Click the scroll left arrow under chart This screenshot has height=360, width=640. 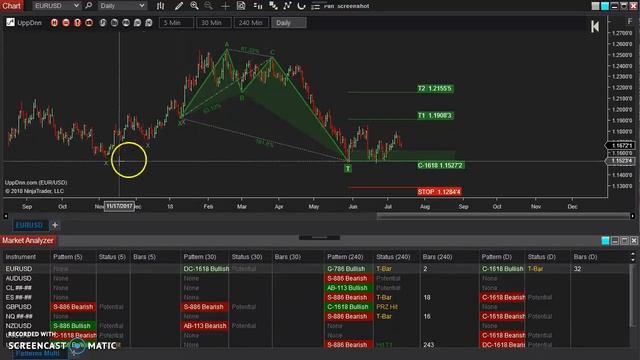6,216
